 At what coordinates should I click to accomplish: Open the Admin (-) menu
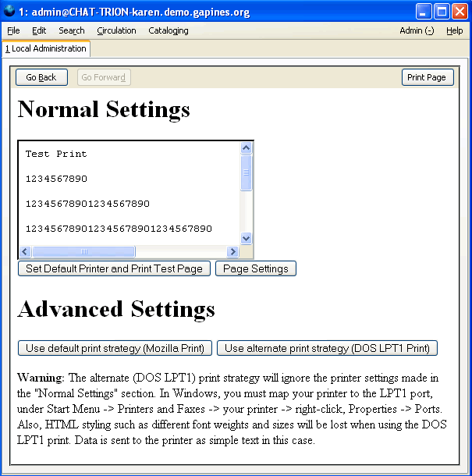(417, 30)
